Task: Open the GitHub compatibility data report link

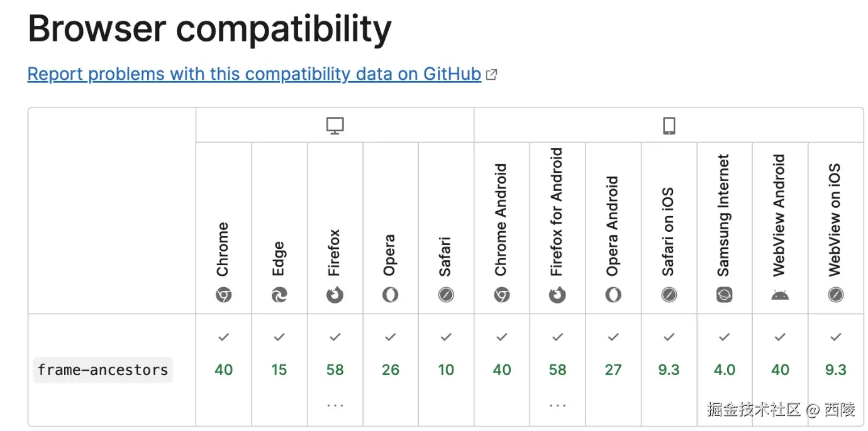Action: (x=254, y=74)
